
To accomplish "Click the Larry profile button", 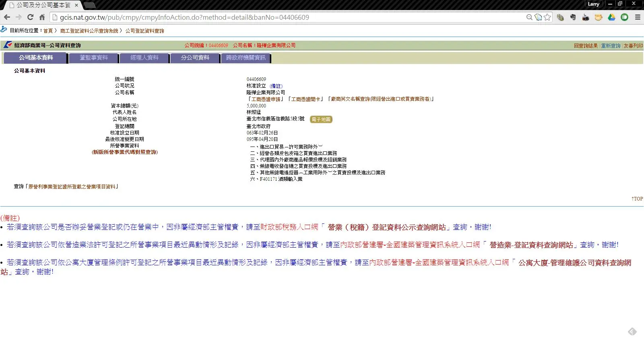I will pos(593,4).
